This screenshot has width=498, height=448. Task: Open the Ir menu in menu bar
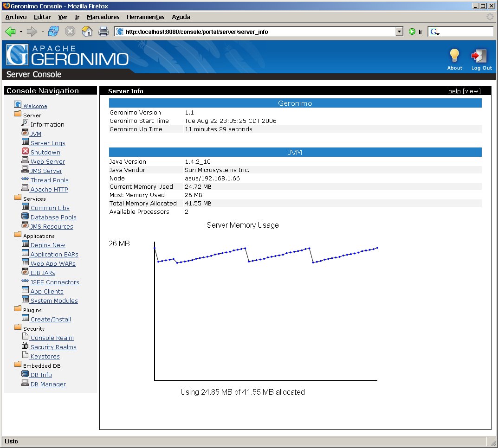(77, 17)
